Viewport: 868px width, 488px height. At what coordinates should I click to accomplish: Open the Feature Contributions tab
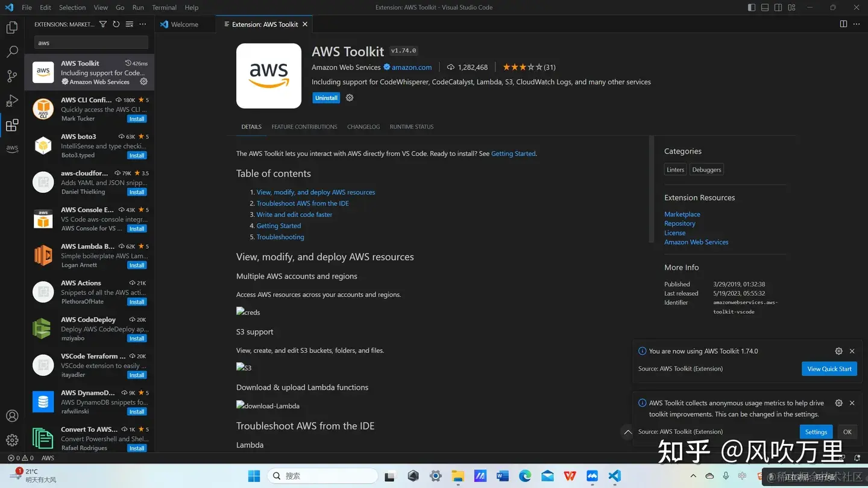pos(304,127)
